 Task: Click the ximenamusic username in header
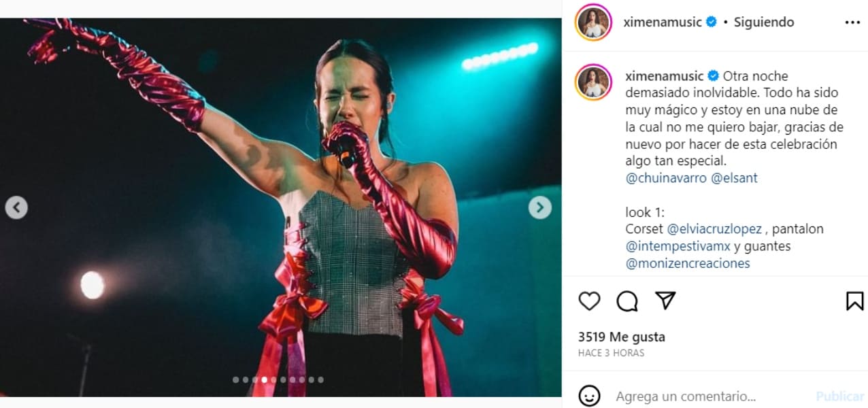[663, 22]
